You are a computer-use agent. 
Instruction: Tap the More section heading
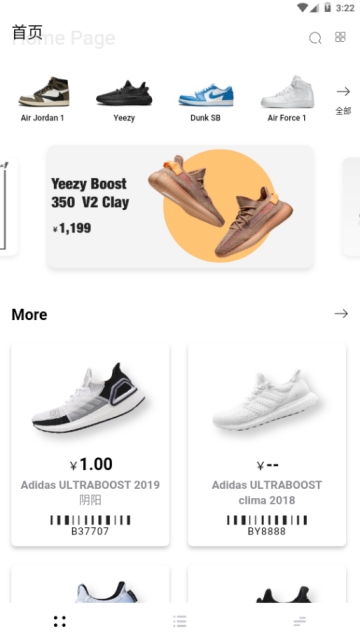tap(29, 314)
